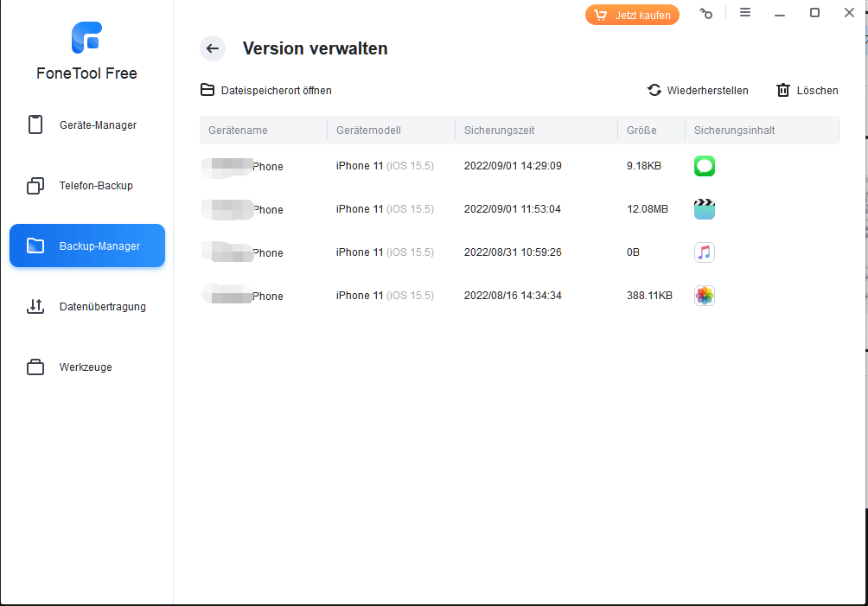The width and height of the screenshot is (868, 606).
Task: Click the device name in the 9.18KB row
Action: 242,167
